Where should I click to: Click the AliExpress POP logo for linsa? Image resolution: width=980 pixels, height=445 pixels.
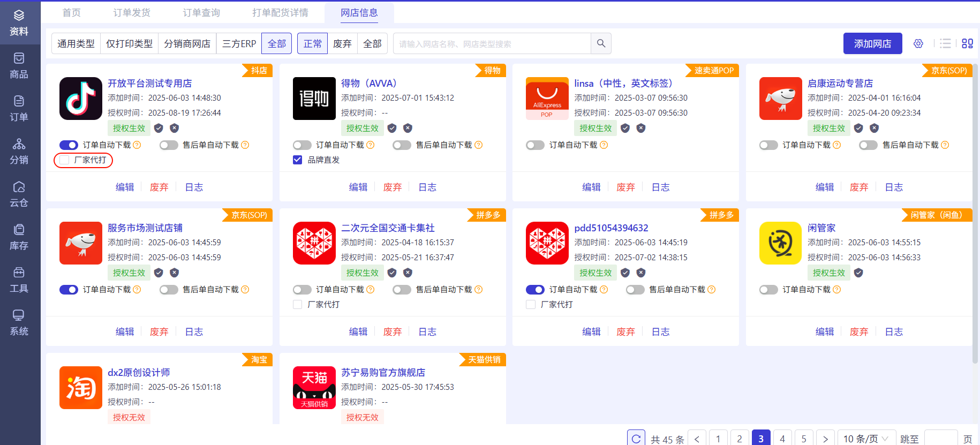coord(547,99)
